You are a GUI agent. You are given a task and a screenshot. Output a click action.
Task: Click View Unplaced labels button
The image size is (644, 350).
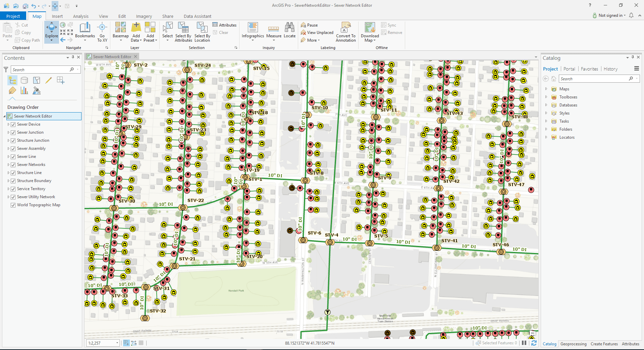click(x=317, y=33)
